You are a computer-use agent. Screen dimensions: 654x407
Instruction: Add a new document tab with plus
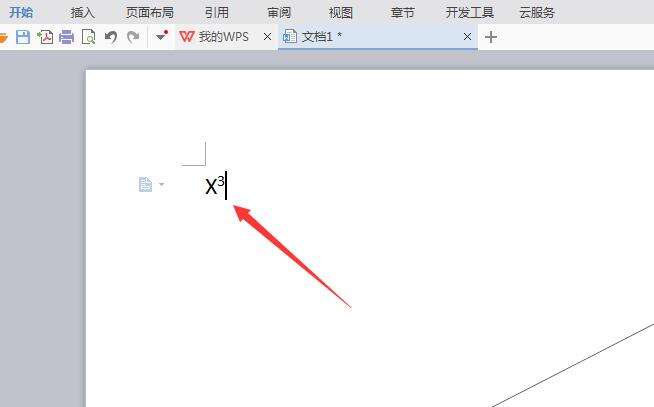point(491,37)
